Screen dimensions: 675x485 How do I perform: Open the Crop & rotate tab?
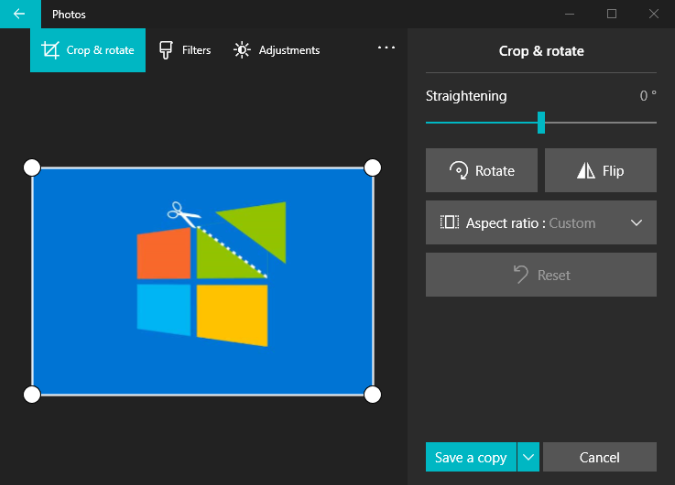(88, 50)
